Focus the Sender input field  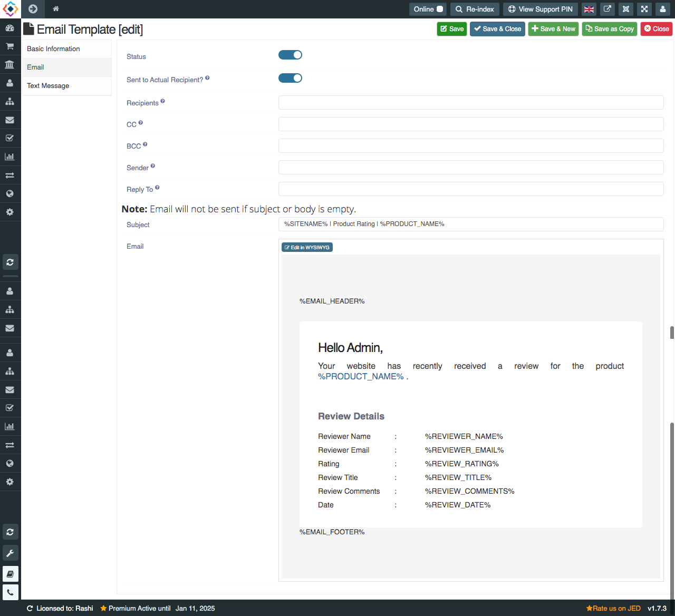tap(471, 167)
